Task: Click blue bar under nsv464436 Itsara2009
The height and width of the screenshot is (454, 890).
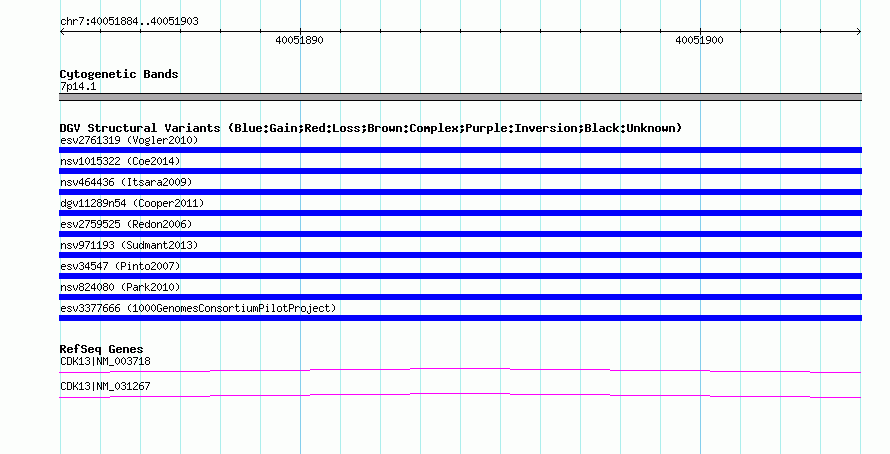Action: click(x=460, y=192)
